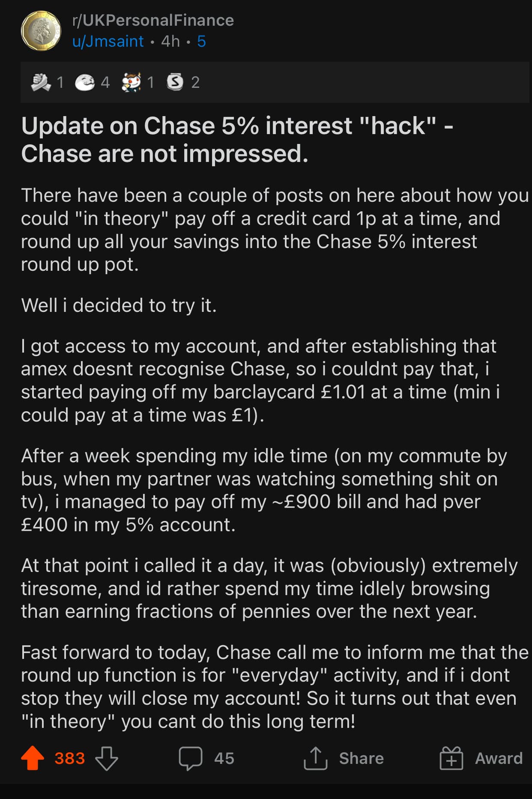This screenshot has height=799, width=532.
Task: Click the Award label
Action: click(499, 758)
